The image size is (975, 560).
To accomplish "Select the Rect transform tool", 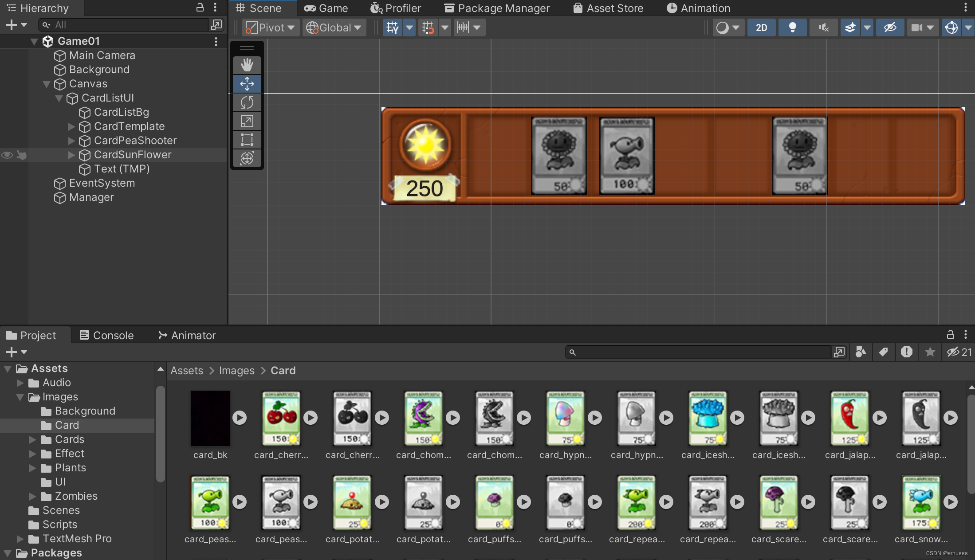I will coord(247,140).
